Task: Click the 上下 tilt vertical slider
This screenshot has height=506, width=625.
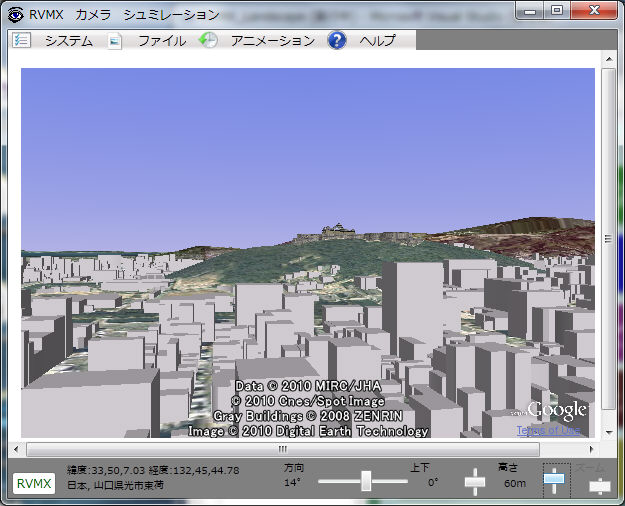Action: (x=474, y=482)
